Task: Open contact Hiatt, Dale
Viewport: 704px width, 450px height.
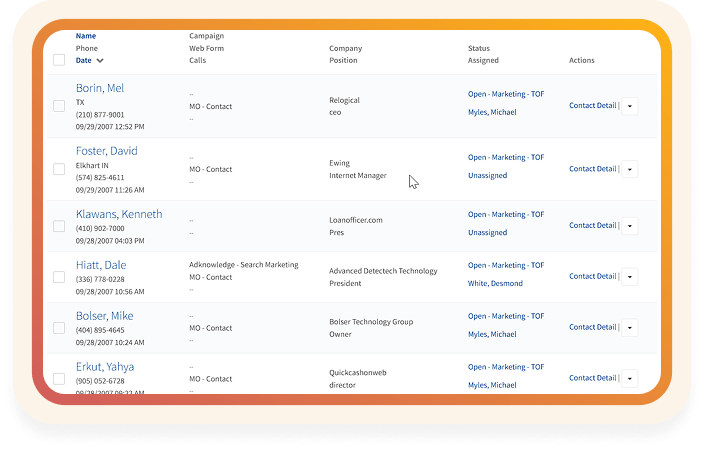Action: (x=101, y=265)
